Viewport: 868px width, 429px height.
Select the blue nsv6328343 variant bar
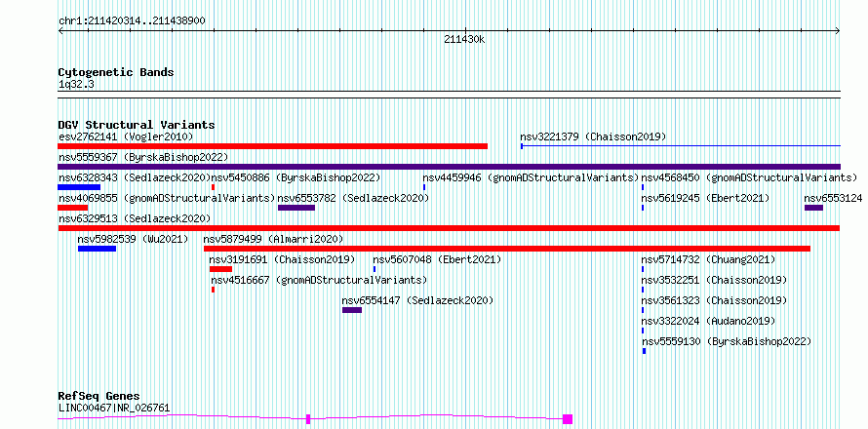point(79,187)
